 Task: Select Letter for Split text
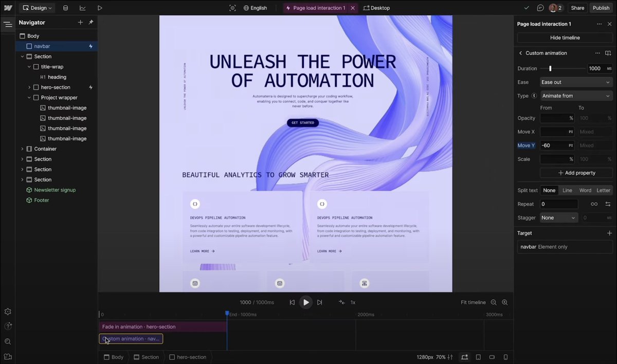(603, 190)
